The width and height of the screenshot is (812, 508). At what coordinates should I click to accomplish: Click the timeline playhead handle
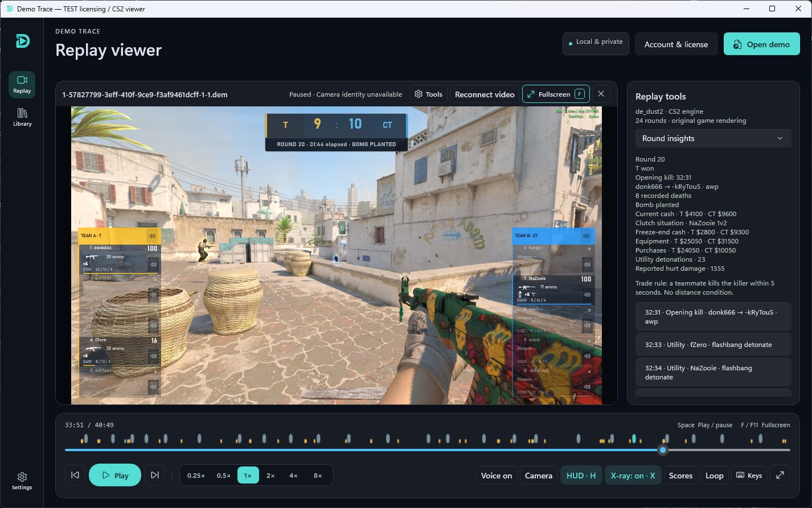point(663,450)
